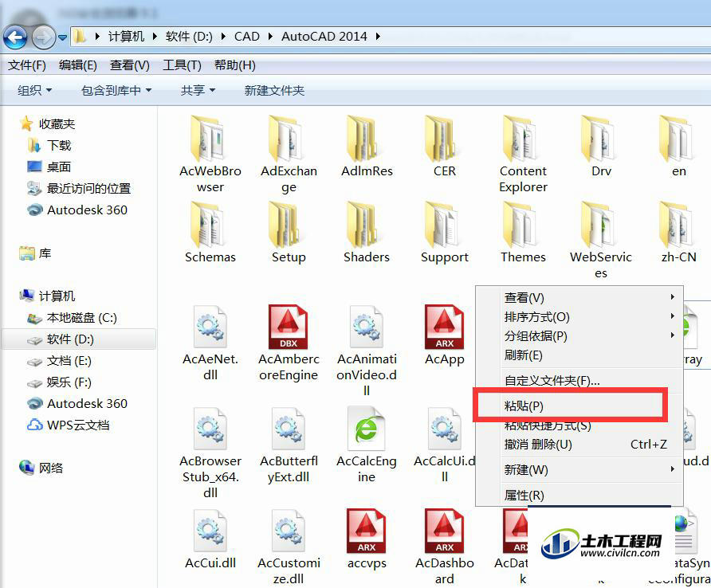Click CAD in the address path
Image resolution: width=711 pixels, height=588 pixels.
[x=246, y=37]
